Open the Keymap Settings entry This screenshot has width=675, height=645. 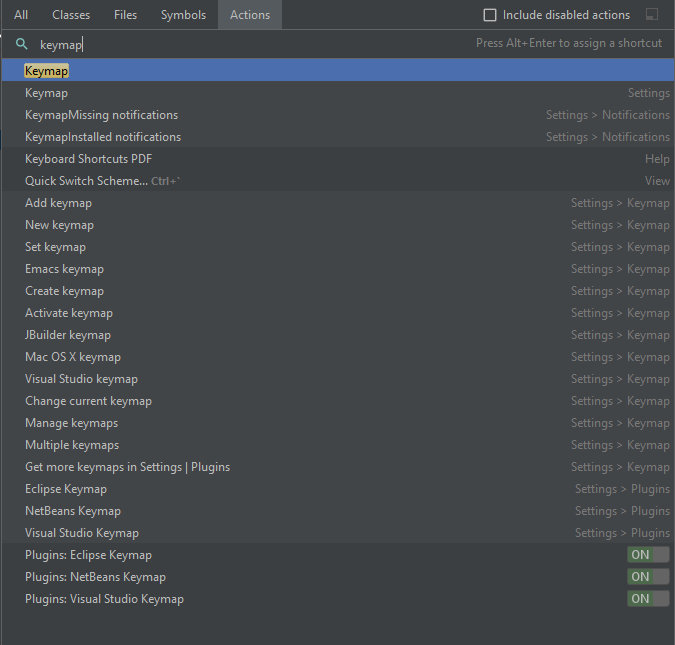(x=338, y=93)
